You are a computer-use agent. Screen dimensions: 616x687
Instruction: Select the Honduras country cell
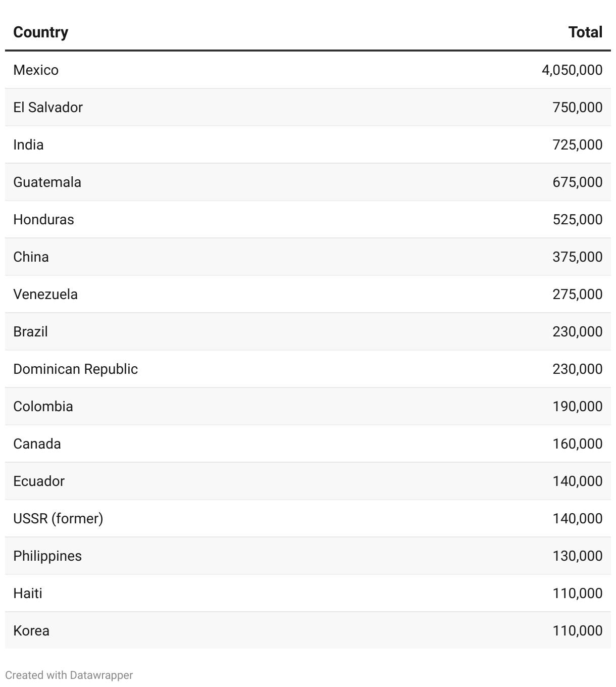pyautogui.click(x=43, y=219)
